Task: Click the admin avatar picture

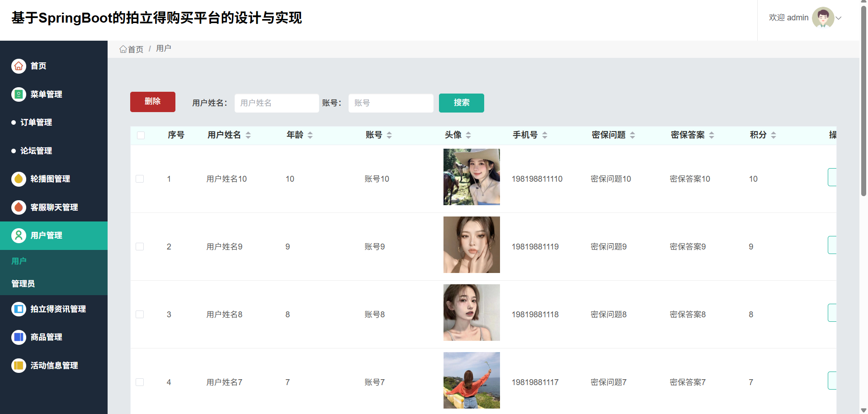Action: pyautogui.click(x=823, y=18)
